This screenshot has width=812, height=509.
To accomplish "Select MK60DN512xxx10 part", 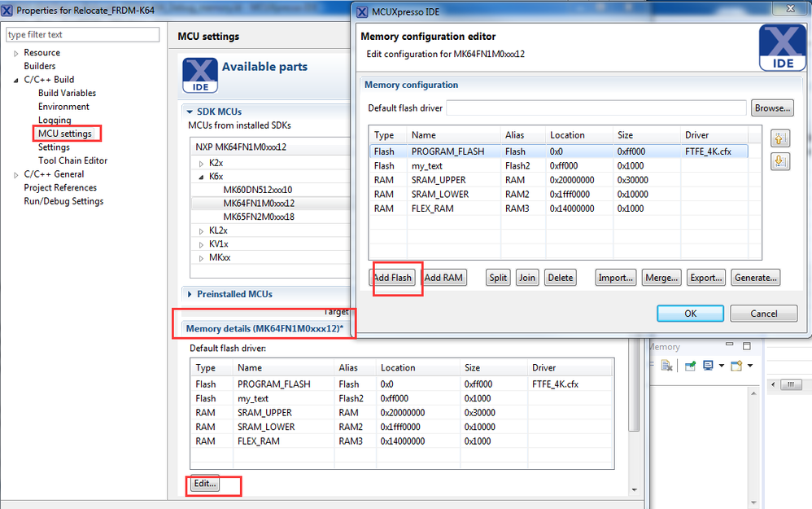I will [258, 190].
